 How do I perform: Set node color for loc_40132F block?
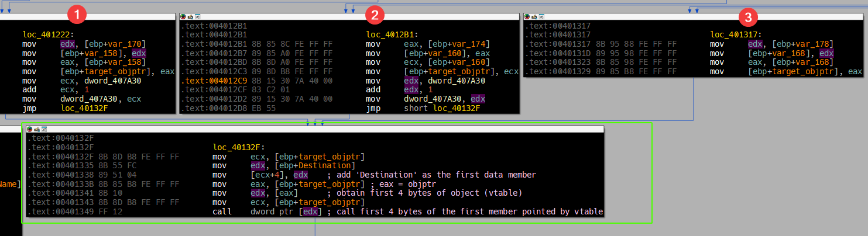[x=29, y=129]
